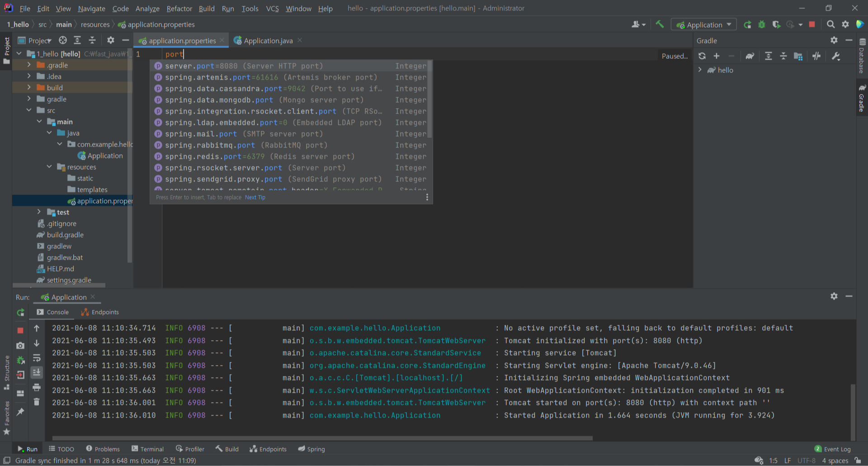Toggle Gradle tool window stripe button
This screenshot has width=868, height=466.
862,98
